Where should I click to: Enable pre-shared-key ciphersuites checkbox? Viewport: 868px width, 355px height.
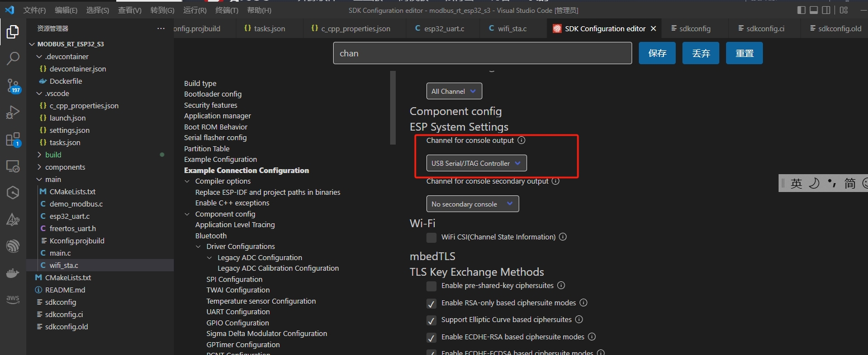(431, 286)
